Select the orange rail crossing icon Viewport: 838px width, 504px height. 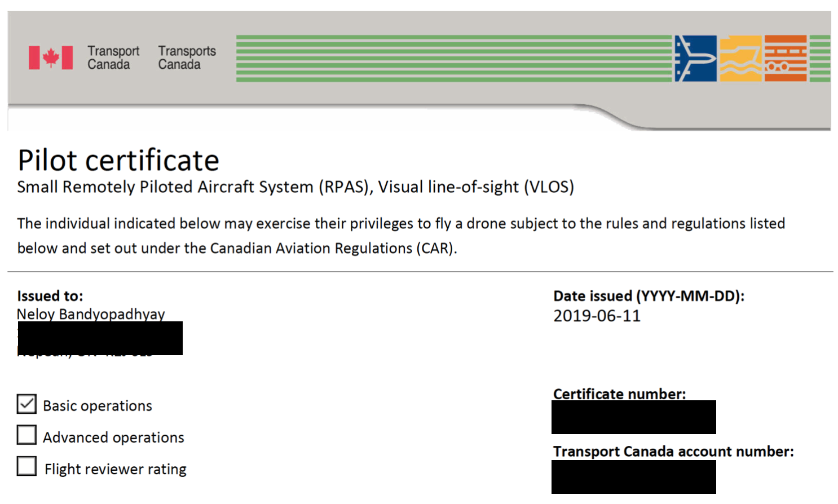[x=786, y=58]
